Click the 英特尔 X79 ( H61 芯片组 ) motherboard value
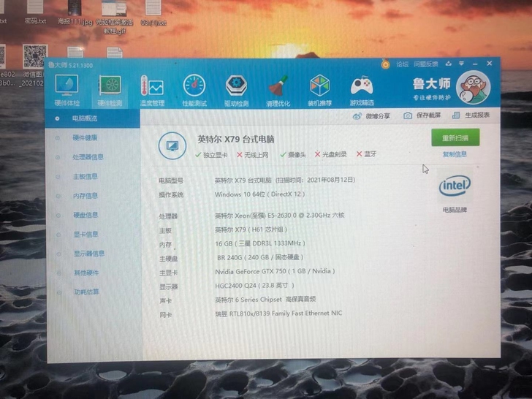The height and width of the screenshot is (399, 532). (251, 229)
